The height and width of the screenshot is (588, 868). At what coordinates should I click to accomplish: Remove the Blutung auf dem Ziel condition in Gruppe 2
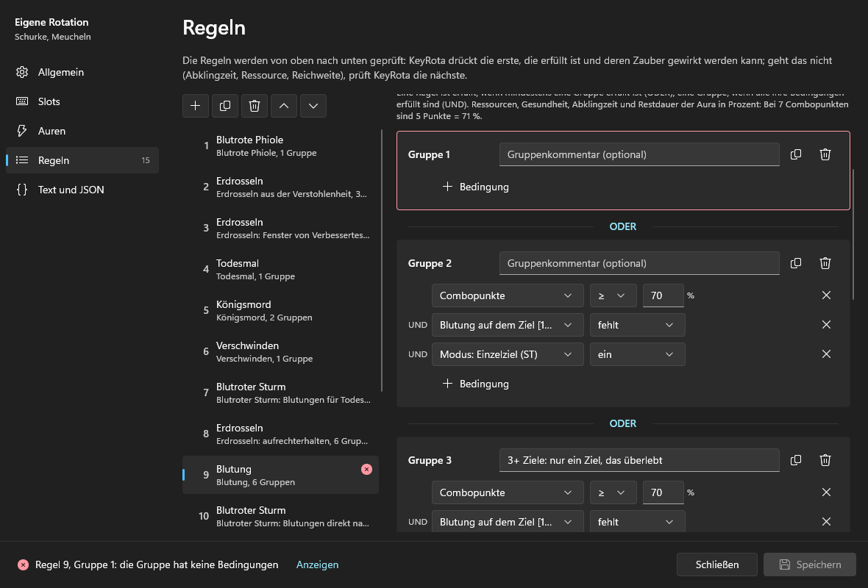click(827, 325)
